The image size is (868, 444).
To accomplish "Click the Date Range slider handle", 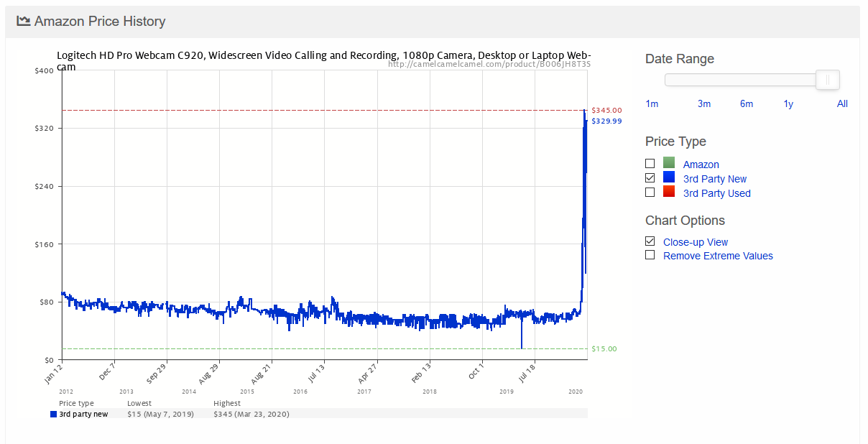I will point(828,80).
